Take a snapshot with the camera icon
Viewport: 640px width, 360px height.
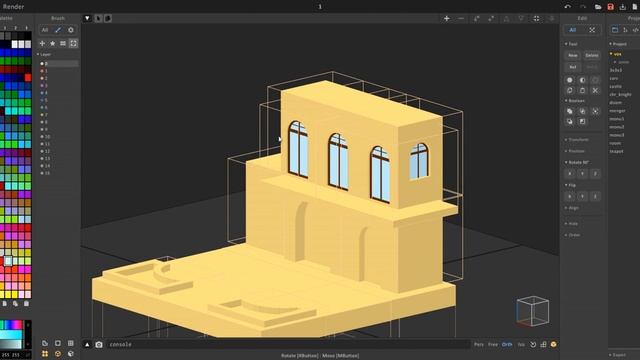pyautogui.click(x=99, y=344)
